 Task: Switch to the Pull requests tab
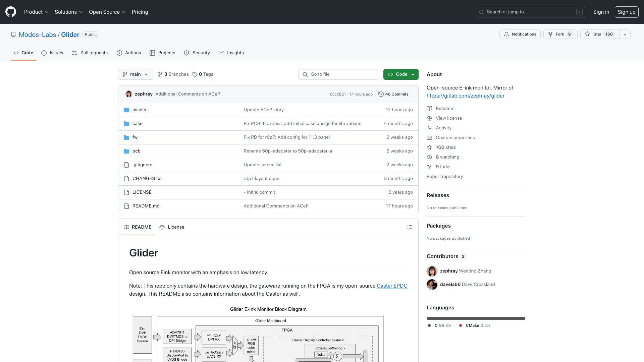90,53
